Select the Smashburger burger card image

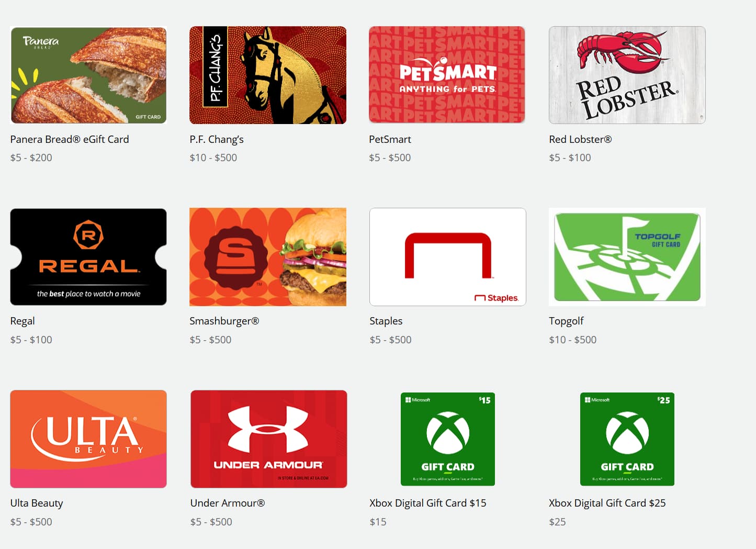click(268, 257)
